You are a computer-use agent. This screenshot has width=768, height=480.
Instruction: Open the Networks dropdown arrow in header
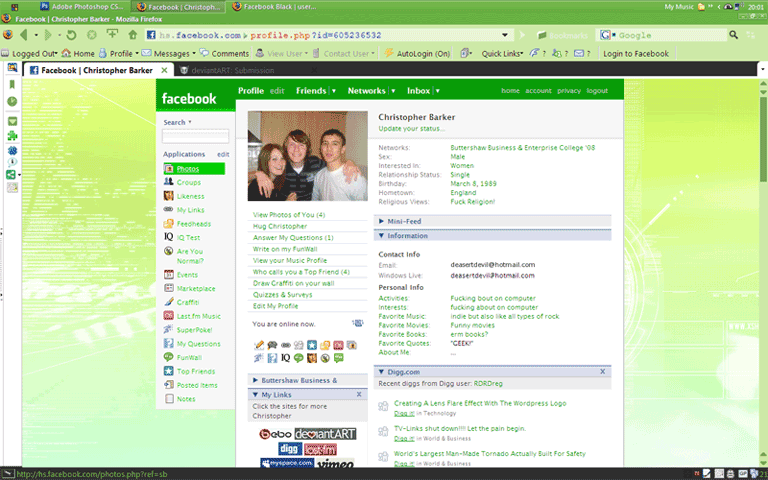point(393,91)
